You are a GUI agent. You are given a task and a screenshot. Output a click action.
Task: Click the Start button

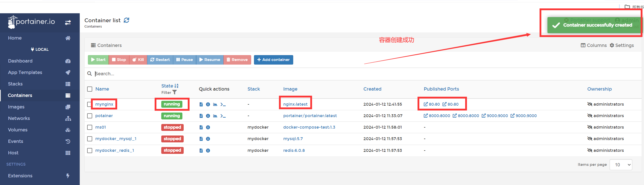pos(98,60)
